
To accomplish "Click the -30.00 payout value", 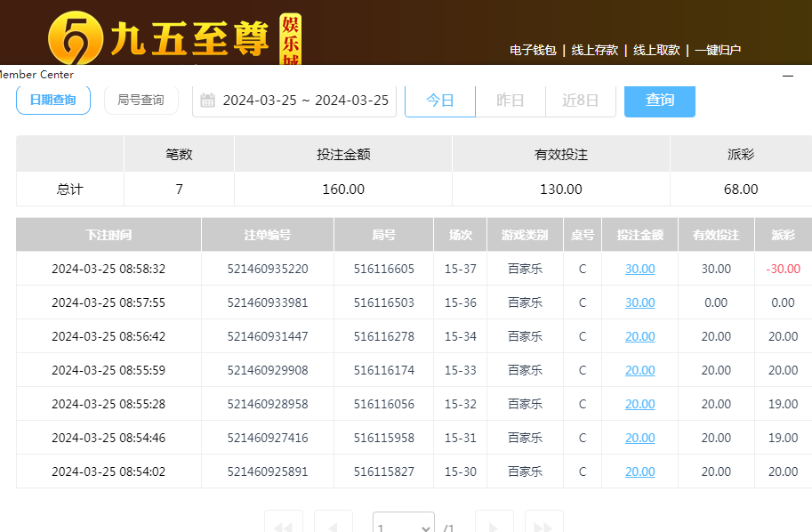I will pos(783,269).
